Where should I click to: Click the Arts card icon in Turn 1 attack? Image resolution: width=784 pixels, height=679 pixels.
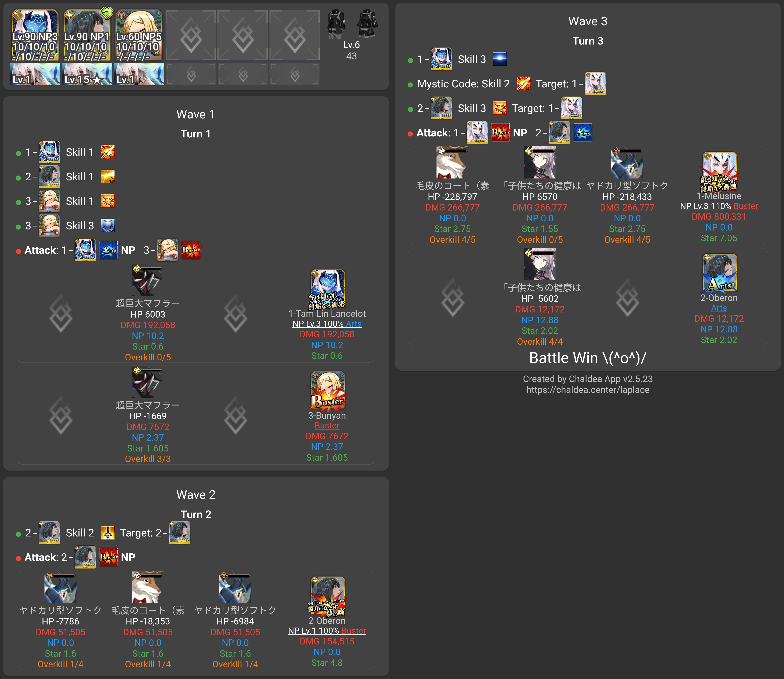pyautogui.click(x=108, y=250)
